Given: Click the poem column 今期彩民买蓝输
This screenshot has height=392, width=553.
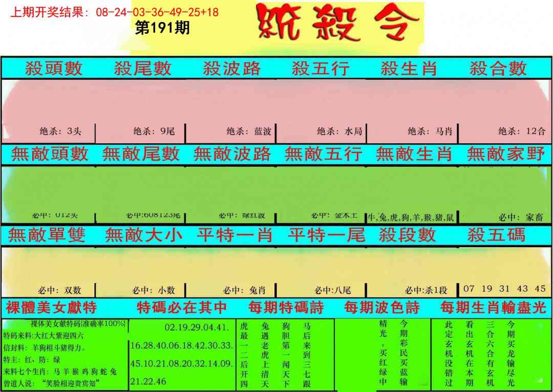Looking at the screenshot, I should (404, 353).
